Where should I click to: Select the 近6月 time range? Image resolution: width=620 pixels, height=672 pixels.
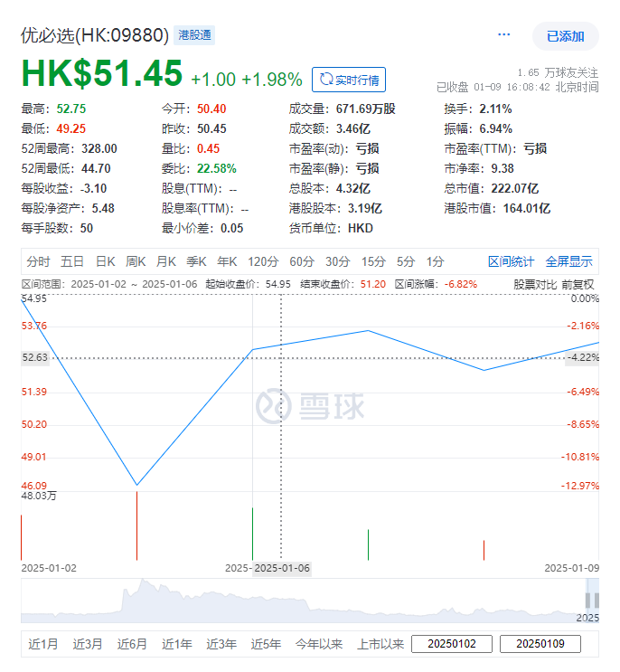pos(132,644)
